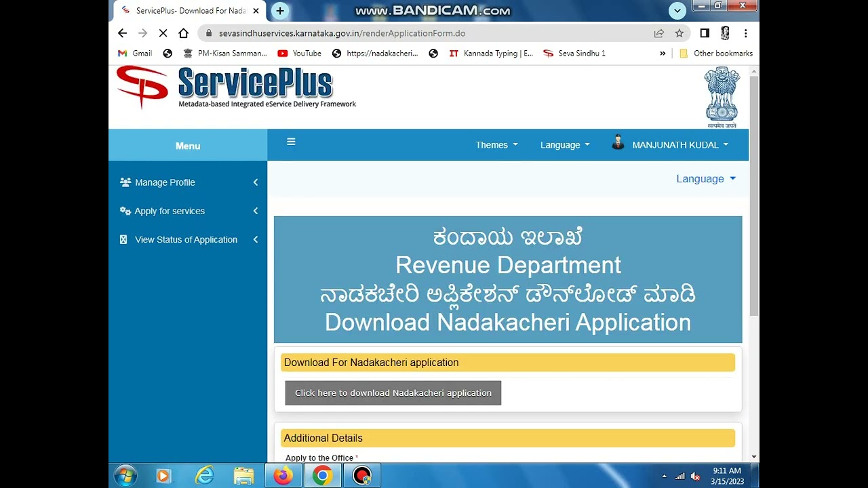
Task: Click the browser back arrow
Action: tap(122, 33)
